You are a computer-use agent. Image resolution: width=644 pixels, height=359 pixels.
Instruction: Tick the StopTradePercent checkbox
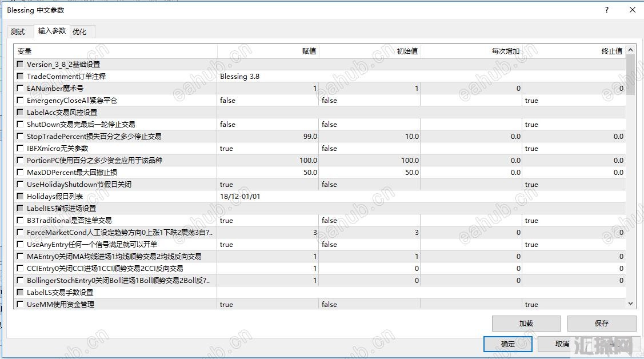click(x=20, y=137)
